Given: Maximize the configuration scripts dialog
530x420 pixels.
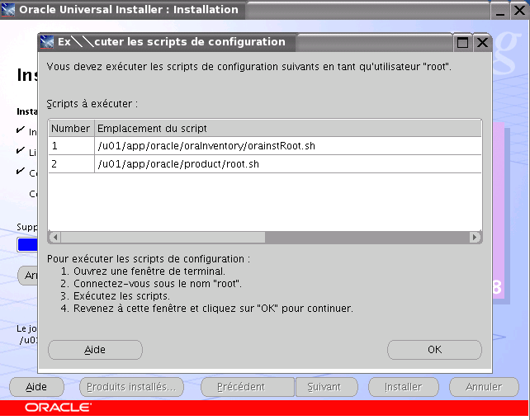Looking at the screenshot, I should click(x=462, y=43).
